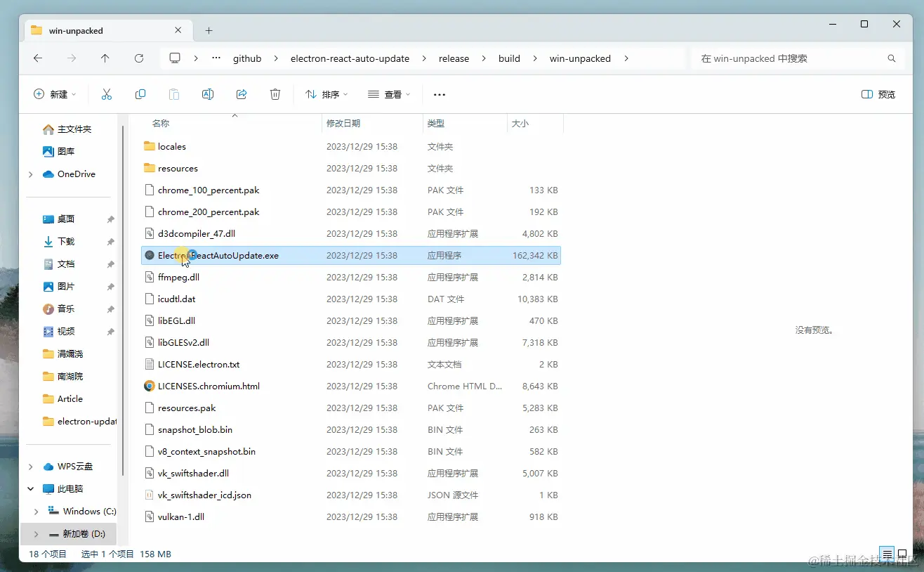
Task: Click the navigation pane scrollbar
Action: pos(123,301)
